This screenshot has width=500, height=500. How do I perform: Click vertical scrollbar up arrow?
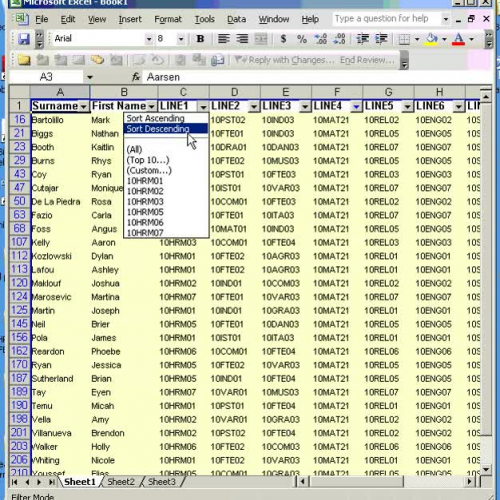(486, 97)
